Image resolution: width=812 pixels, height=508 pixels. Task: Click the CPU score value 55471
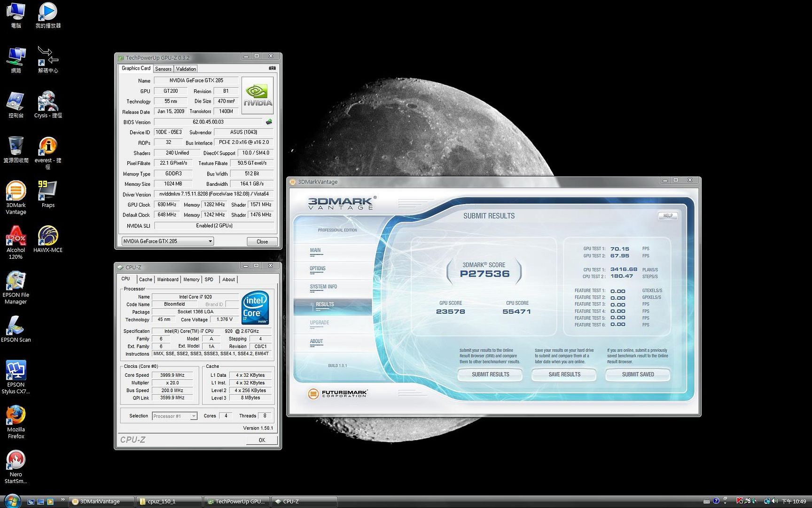coord(516,312)
